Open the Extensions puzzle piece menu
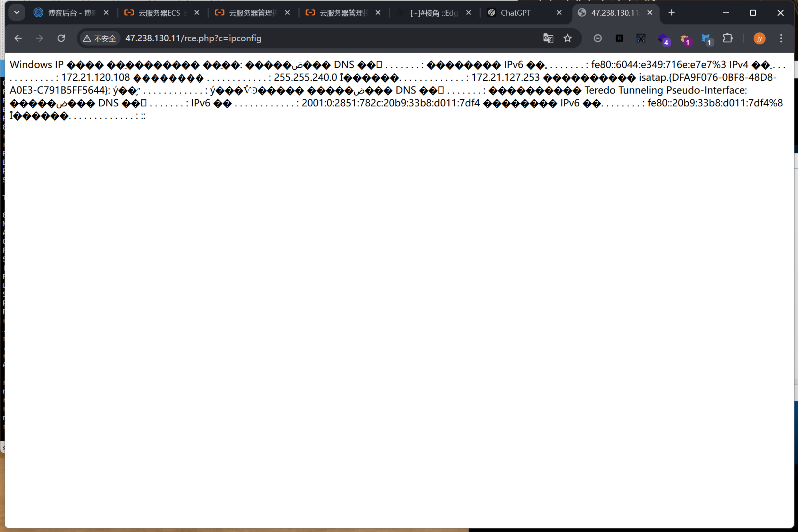Image resolution: width=798 pixels, height=532 pixels. click(x=728, y=38)
